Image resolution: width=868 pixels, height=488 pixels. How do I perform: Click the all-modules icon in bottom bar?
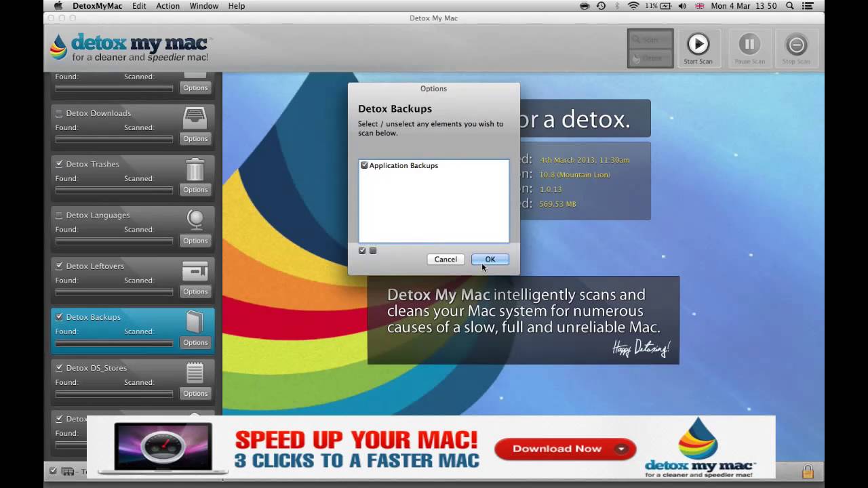pos(68,471)
